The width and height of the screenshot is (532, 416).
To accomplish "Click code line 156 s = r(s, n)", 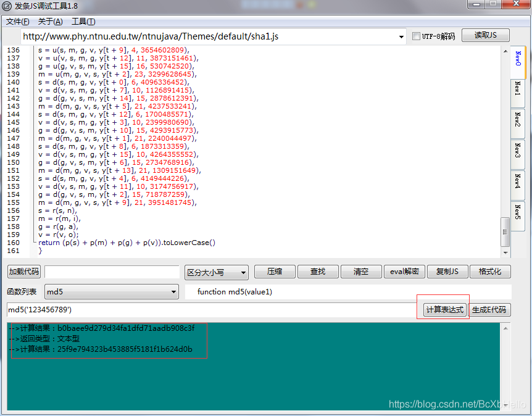I will click(57, 210).
